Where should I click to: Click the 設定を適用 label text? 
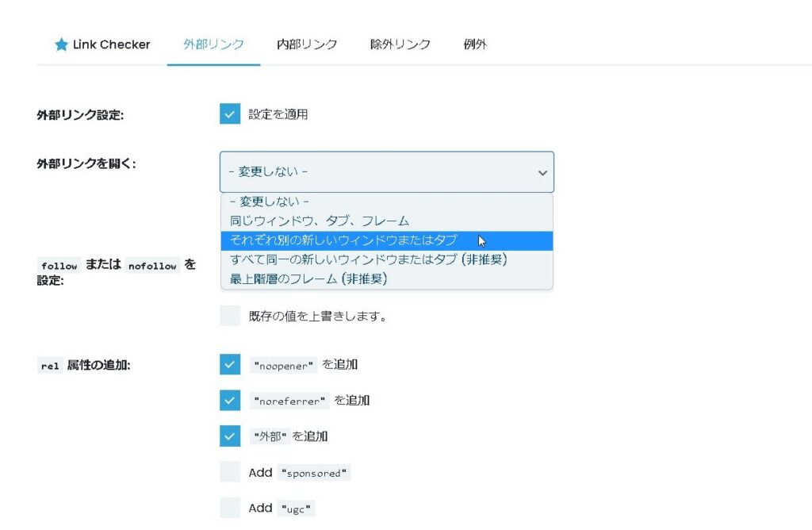pos(278,114)
